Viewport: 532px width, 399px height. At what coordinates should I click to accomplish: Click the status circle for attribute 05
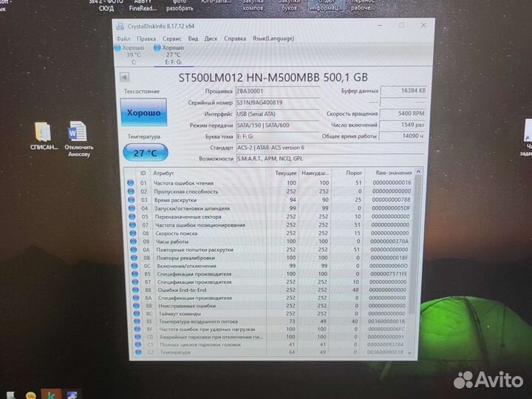point(131,216)
